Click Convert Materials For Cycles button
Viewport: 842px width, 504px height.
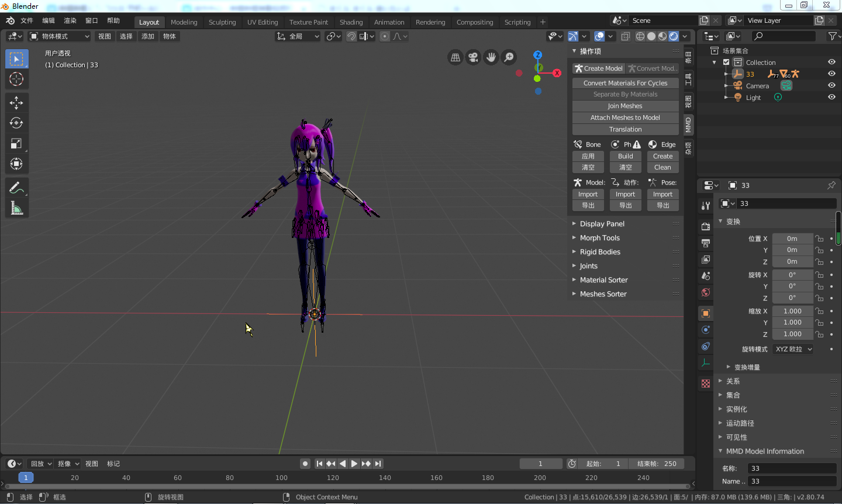pos(626,83)
